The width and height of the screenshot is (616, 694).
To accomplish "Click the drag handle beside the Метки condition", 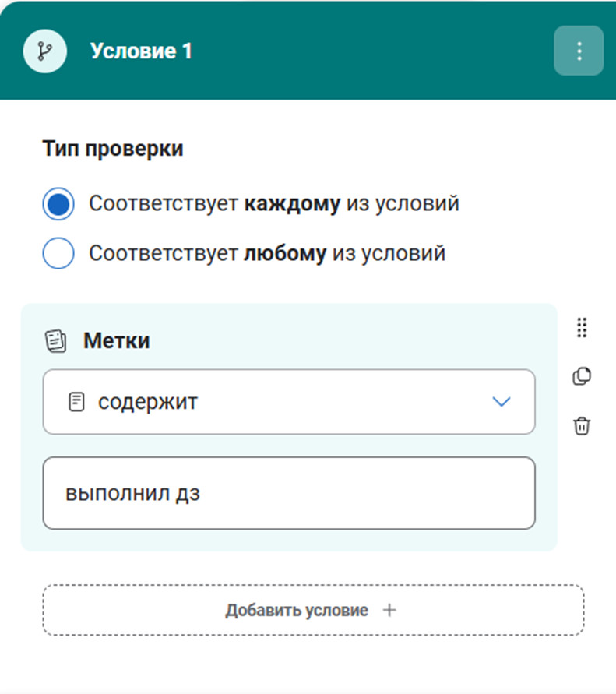I will pos(582,328).
